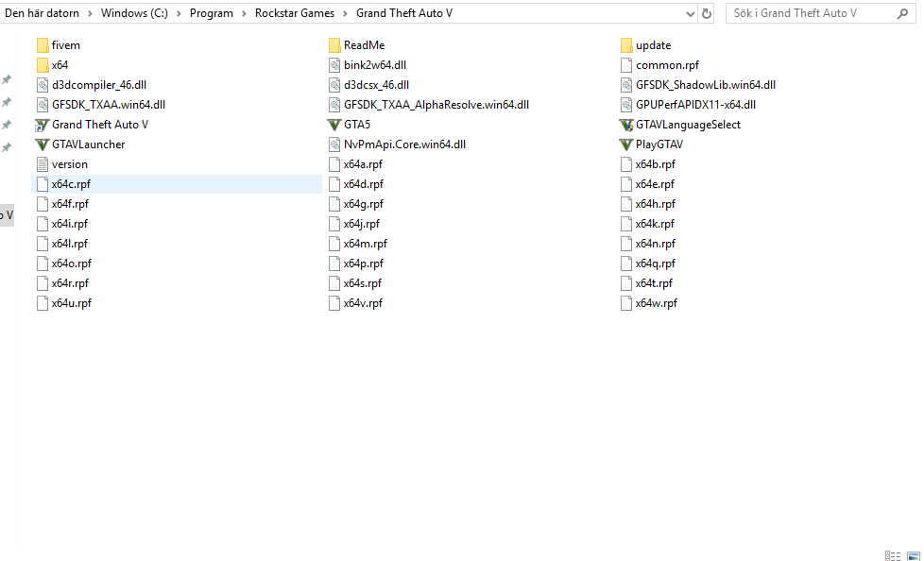Select the x64p.rpf file name
924x561 pixels.
(x=364, y=263)
